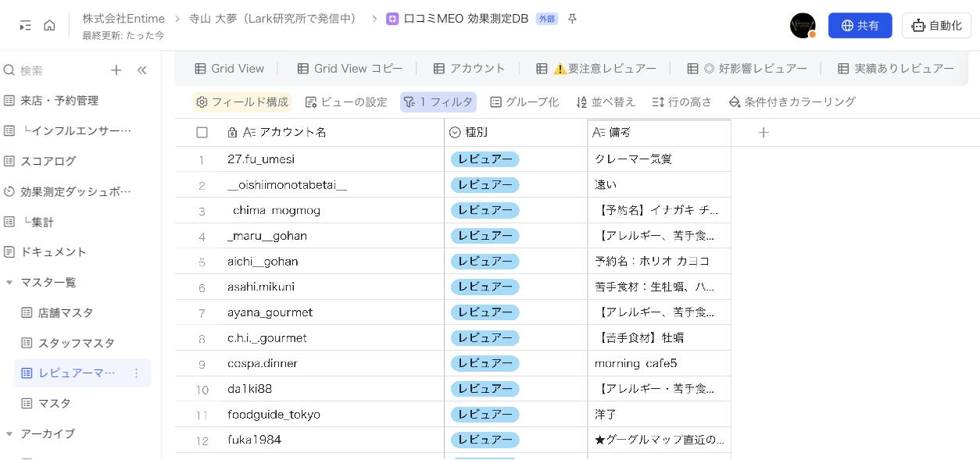The width and height of the screenshot is (980, 460).
Task: Click the search magnifier icon in sidebar
Action: click(x=9, y=70)
